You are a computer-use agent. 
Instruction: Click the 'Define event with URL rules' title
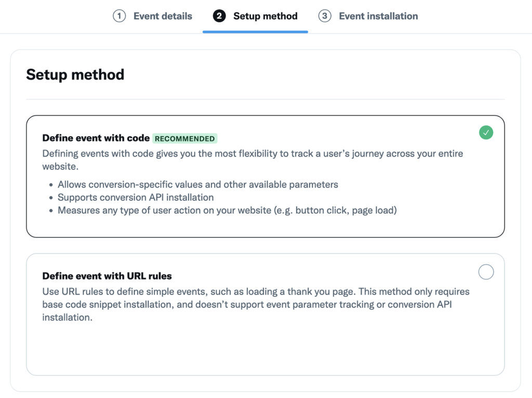[107, 276]
